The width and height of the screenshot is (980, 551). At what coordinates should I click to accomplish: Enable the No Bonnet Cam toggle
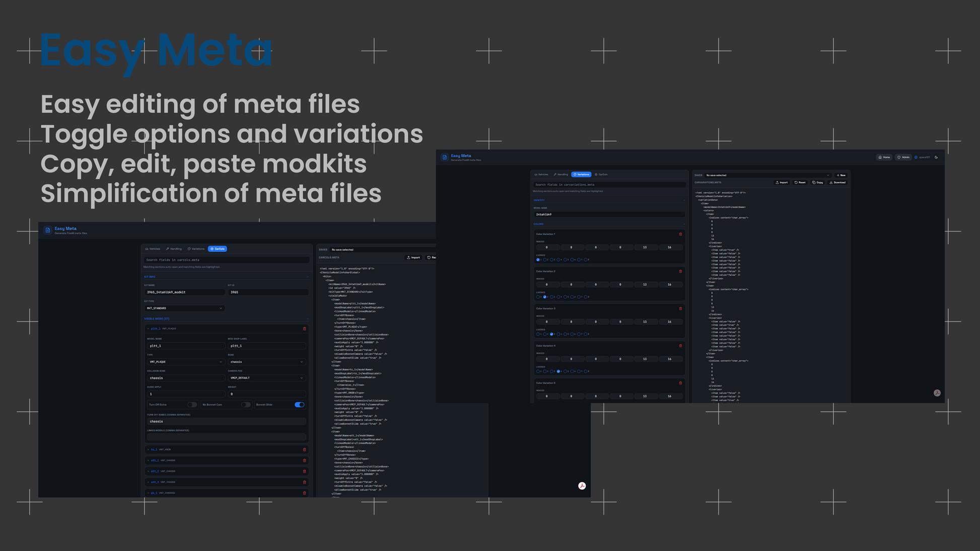click(245, 405)
